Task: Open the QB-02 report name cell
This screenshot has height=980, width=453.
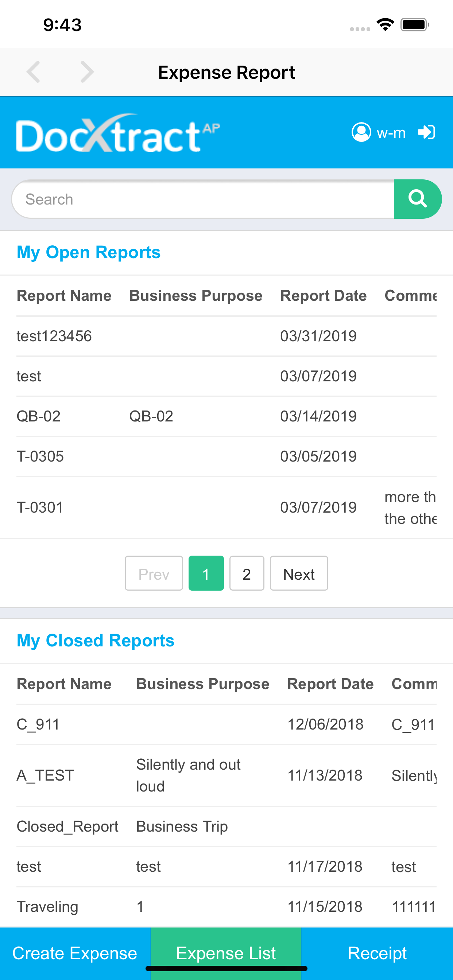Action: coord(38,416)
